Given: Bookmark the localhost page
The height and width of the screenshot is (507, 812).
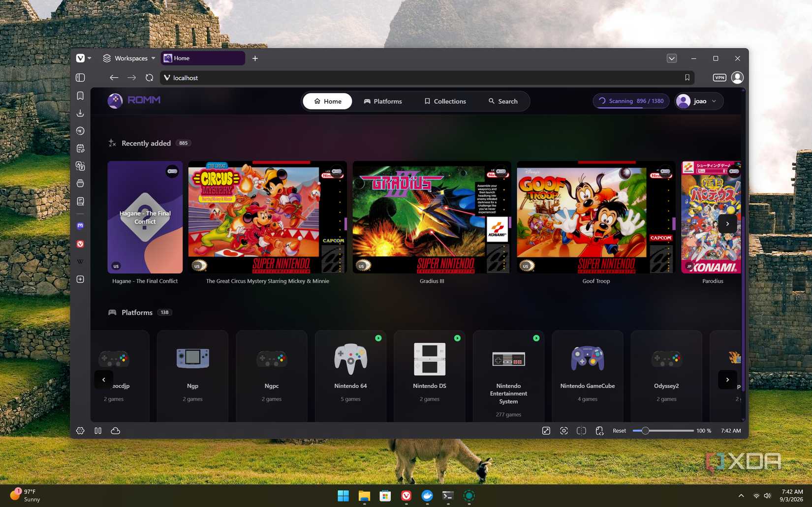Looking at the screenshot, I should coord(687,78).
